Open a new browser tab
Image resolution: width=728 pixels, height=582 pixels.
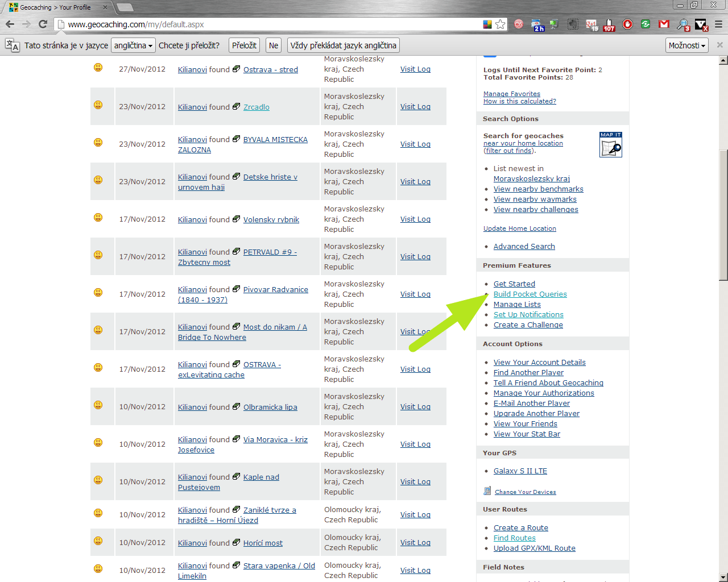pos(125,7)
